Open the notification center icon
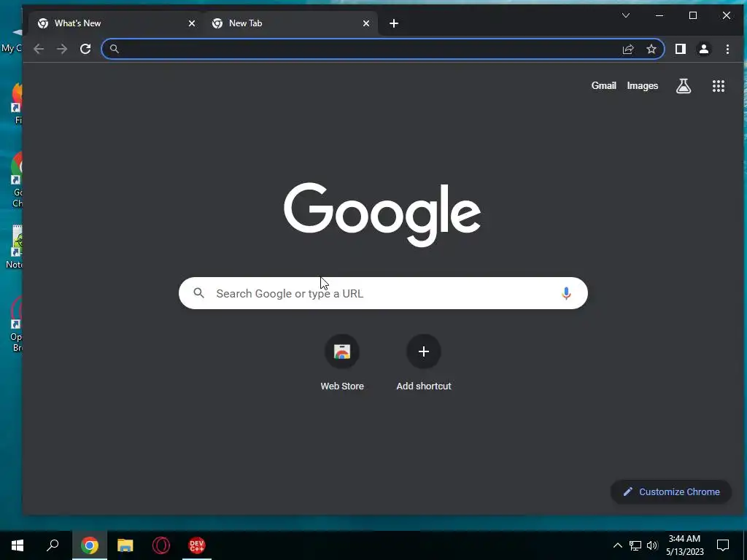The image size is (747, 560). (x=723, y=545)
